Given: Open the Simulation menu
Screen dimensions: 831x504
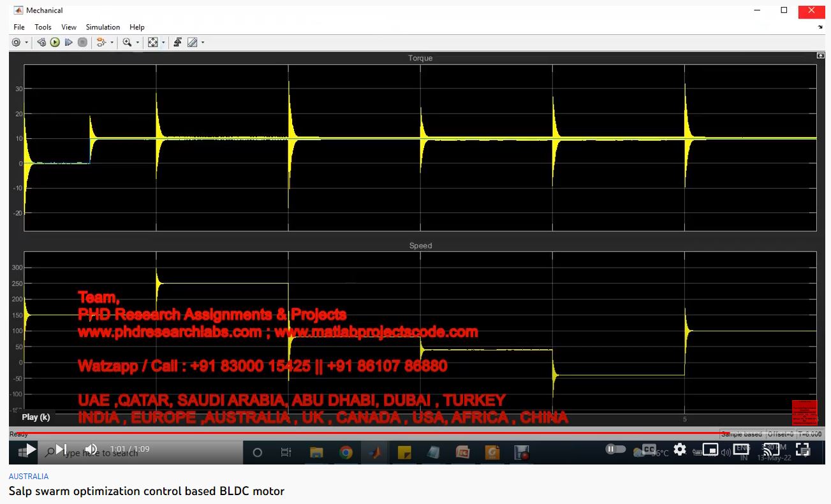Looking at the screenshot, I should (103, 27).
